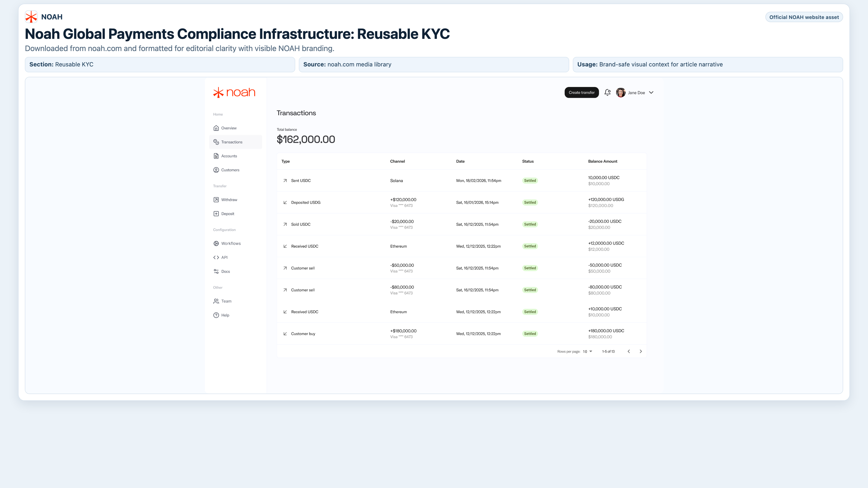
Task: Select the Transactions icon in the sidebar
Action: pyautogui.click(x=216, y=142)
